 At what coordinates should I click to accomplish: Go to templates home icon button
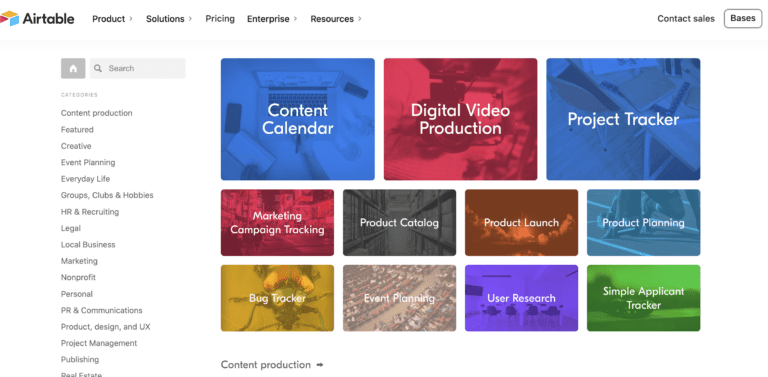[73, 69]
